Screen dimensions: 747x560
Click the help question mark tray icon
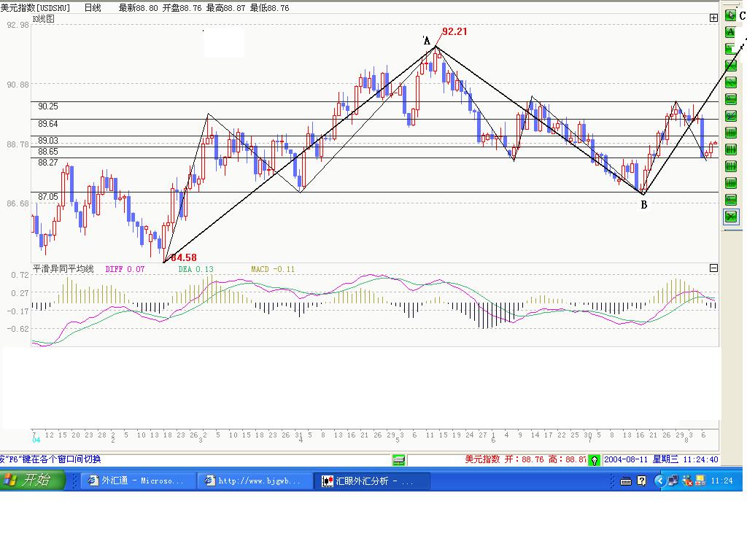pyautogui.click(x=642, y=481)
